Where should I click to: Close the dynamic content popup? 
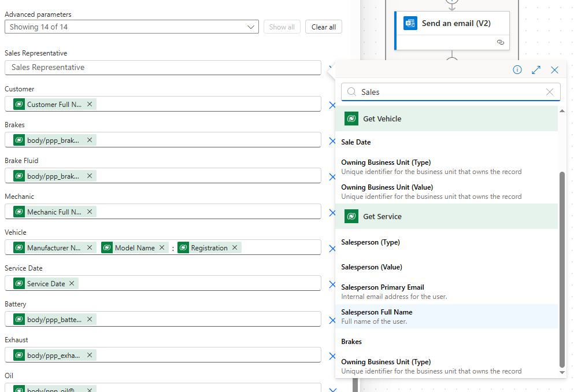coord(554,70)
